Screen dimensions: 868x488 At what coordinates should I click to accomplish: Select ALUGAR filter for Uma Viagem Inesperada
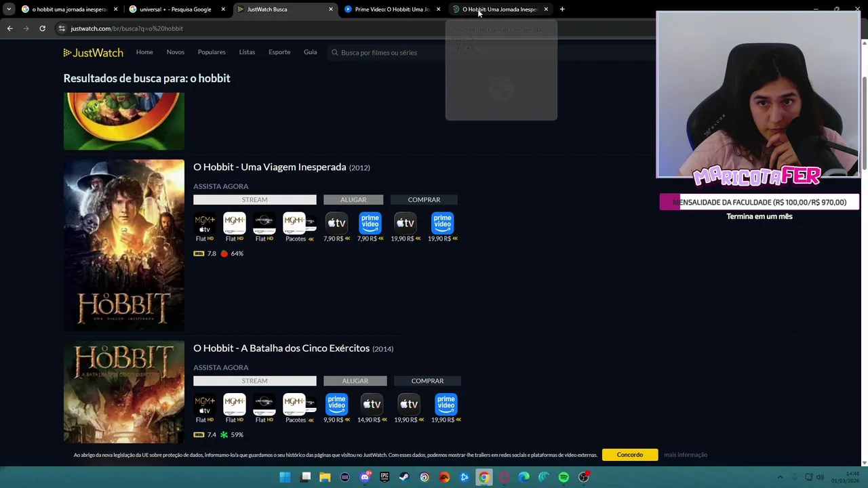[x=353, y=200]
